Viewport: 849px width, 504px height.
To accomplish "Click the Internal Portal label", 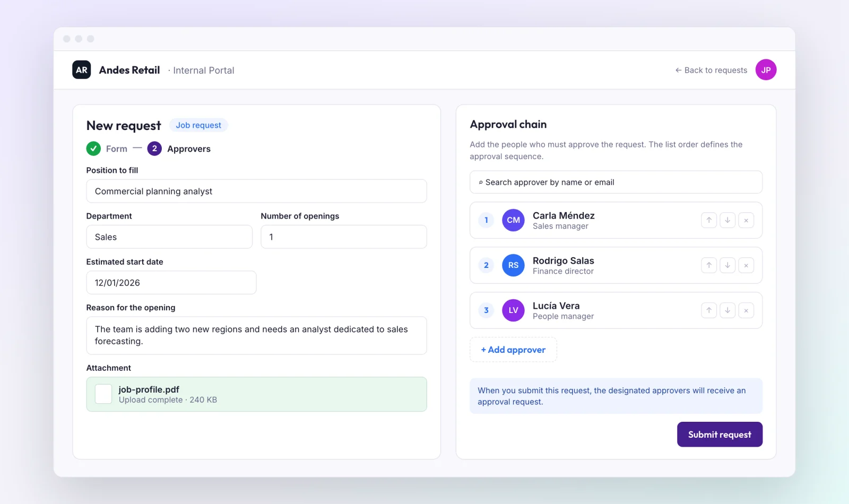I will tap(203, 70).
